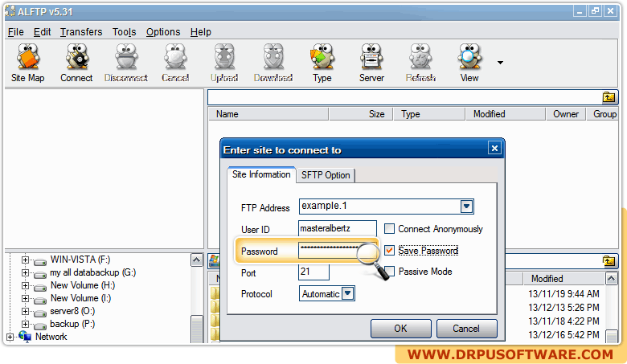Uncheck the Save Password checkbox

(389, 250)
